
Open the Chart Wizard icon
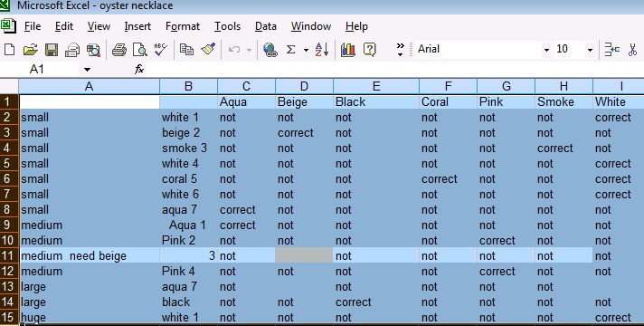tap(348, 50)
